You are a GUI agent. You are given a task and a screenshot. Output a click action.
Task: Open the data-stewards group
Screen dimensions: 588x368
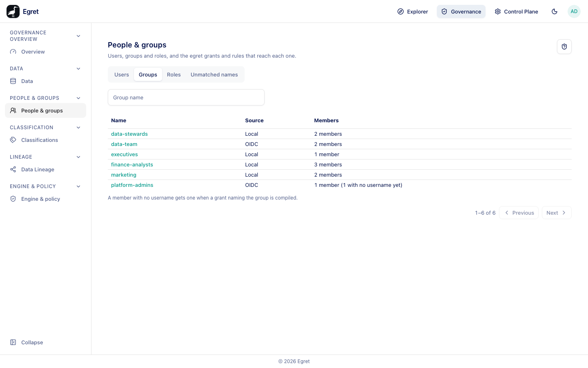pyautogui.click(x=129, y=134)
